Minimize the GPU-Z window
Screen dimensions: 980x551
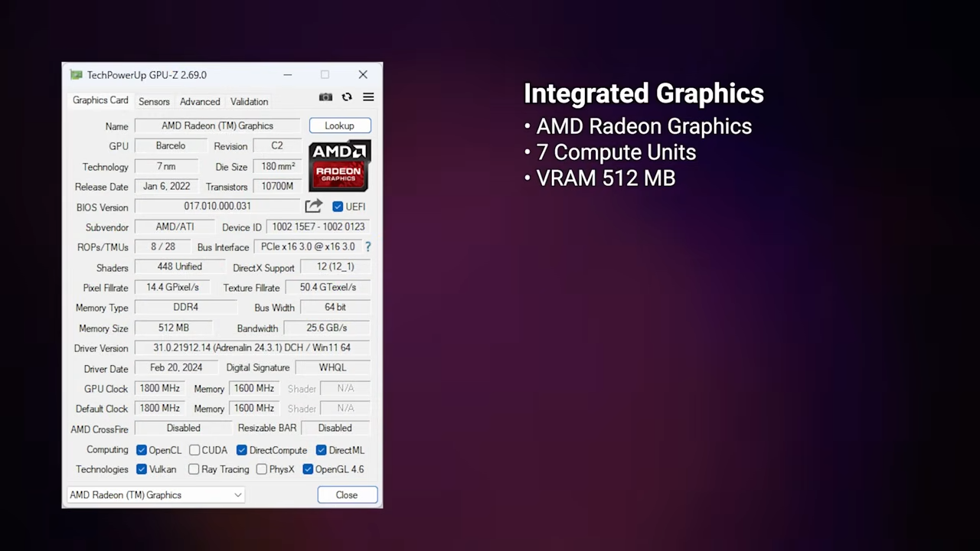287,75
